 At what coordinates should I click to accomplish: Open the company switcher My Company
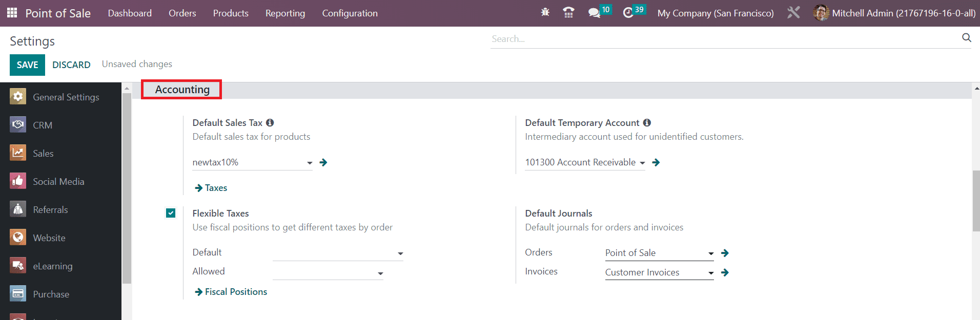point(716,13)
